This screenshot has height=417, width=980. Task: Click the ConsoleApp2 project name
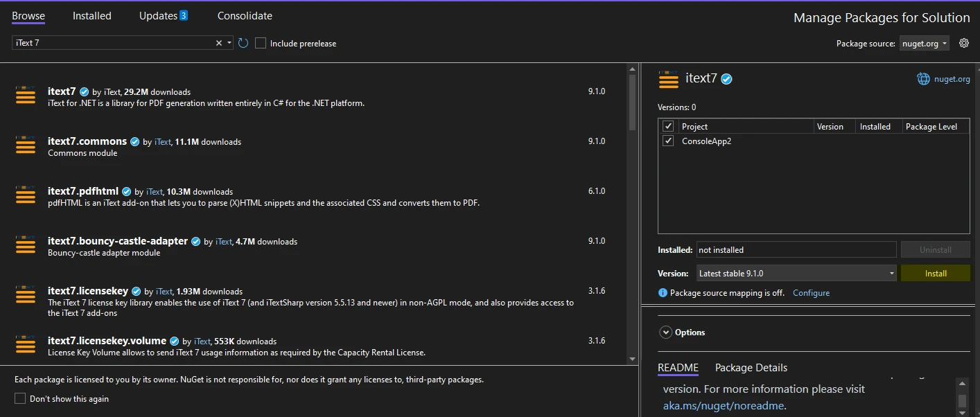tap(707, 141)
